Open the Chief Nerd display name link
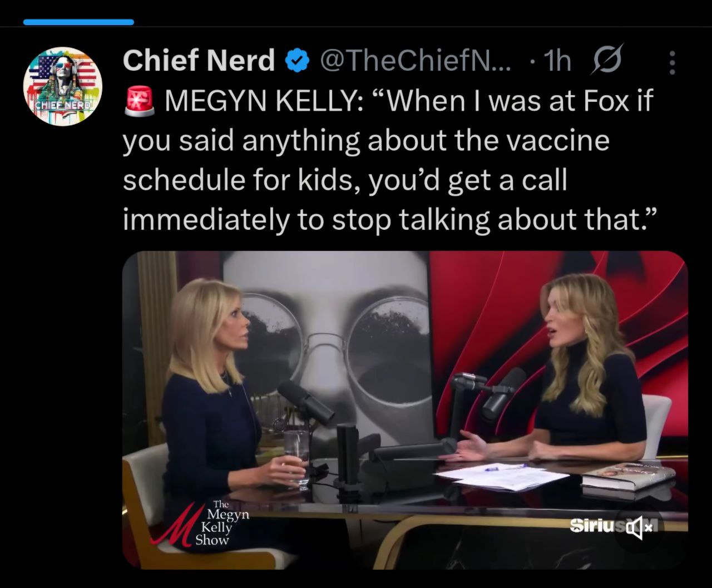The image size is (712, 588). (x=199, y=60)
